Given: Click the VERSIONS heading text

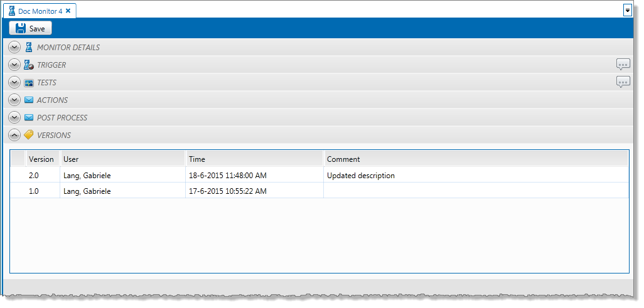Looking at the screenshot, I should pos(54,135).
